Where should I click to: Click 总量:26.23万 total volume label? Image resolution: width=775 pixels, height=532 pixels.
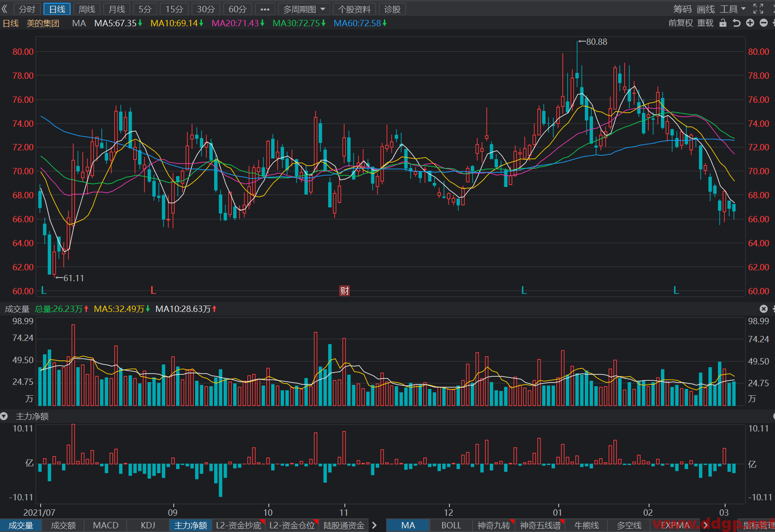click(x=62, y=309)
